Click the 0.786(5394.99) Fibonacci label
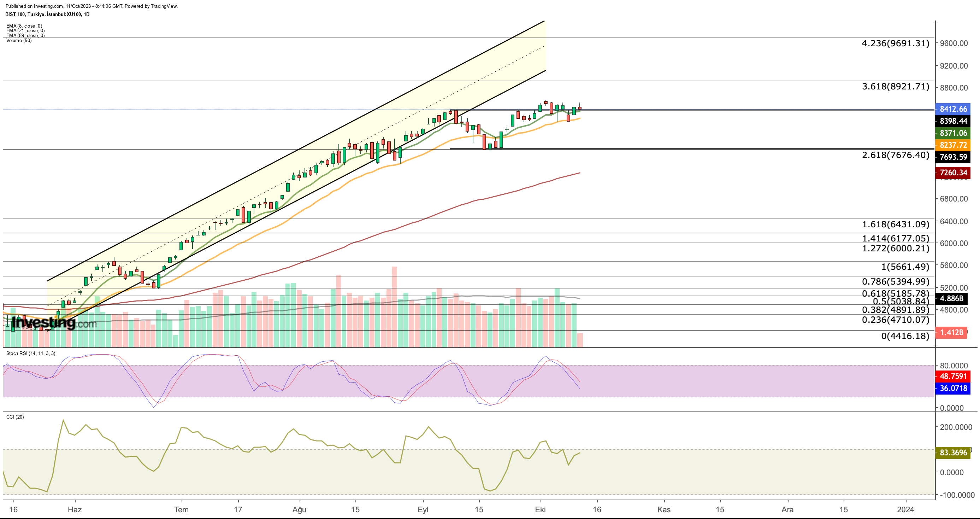Screen dimensions: 980x519 [x=896, y=281]
